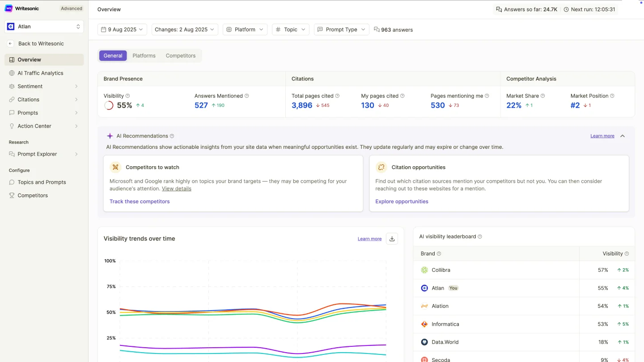
Task: Click the Citation opportunities icon
Action: tap(381, 167)
